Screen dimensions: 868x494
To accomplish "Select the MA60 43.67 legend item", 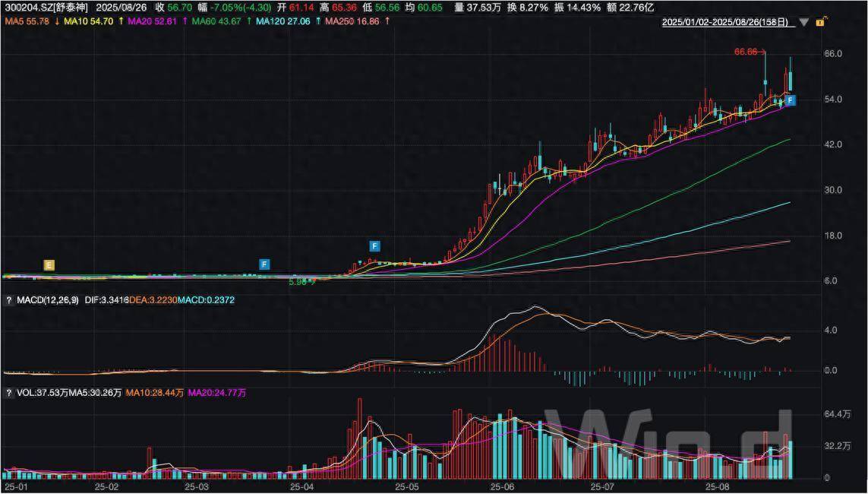I will point(216,21).
